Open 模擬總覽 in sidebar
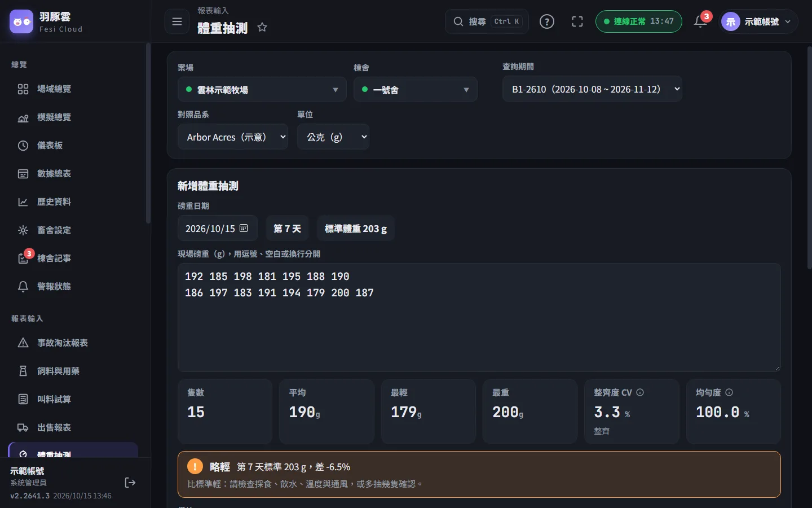Viewport: 812px width, 508px height. coord(74,117)
